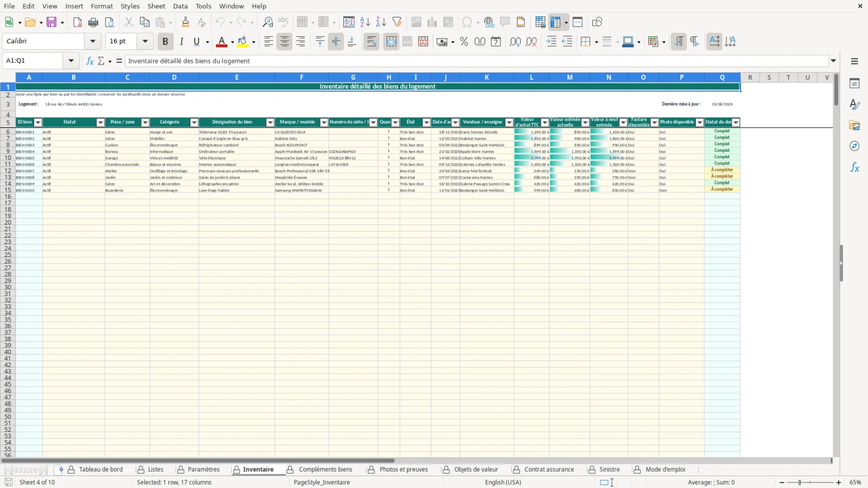Toggle Italic formatting
Viewport: 868px width, 488px height.
tap(181, 42)
